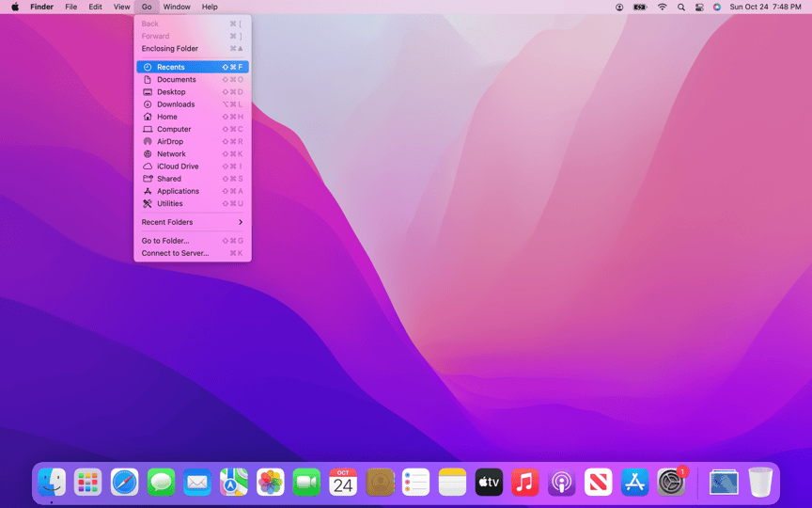Launch Maps from the Dock
812x508 pixels.
pyautogui.click(x=234, y=483)
